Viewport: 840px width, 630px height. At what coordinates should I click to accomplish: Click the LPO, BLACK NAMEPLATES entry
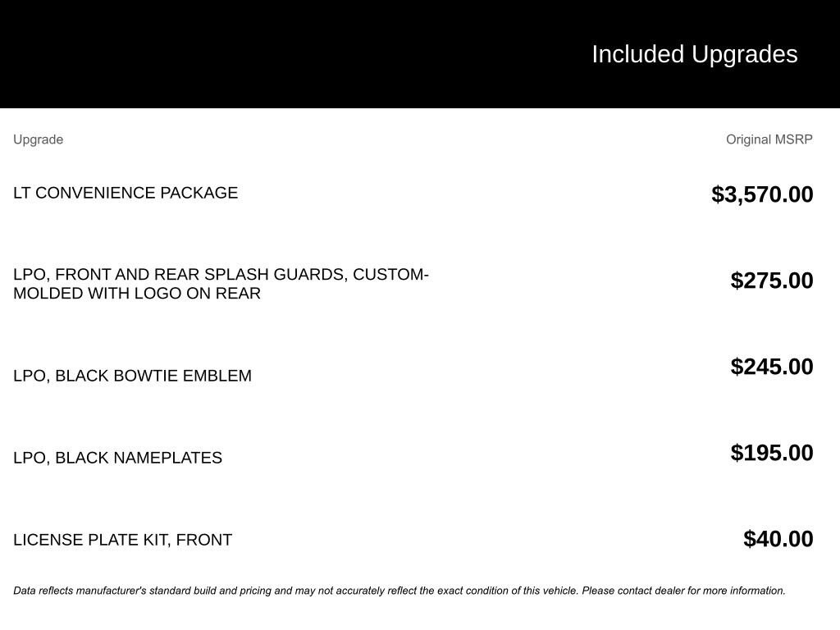(x=117, y=458)
